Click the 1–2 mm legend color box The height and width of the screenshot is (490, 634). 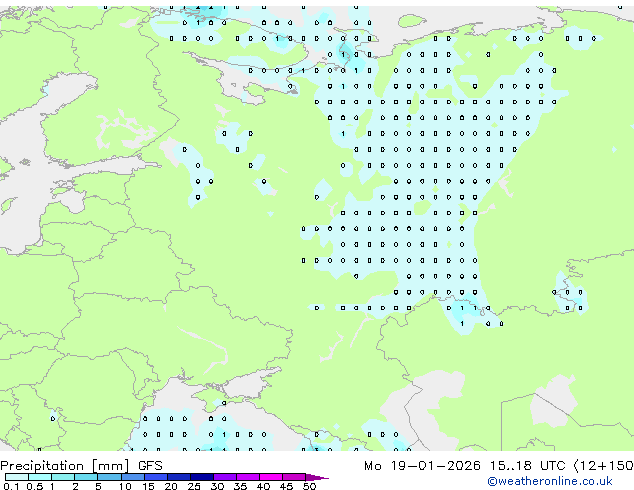(63, 477)
